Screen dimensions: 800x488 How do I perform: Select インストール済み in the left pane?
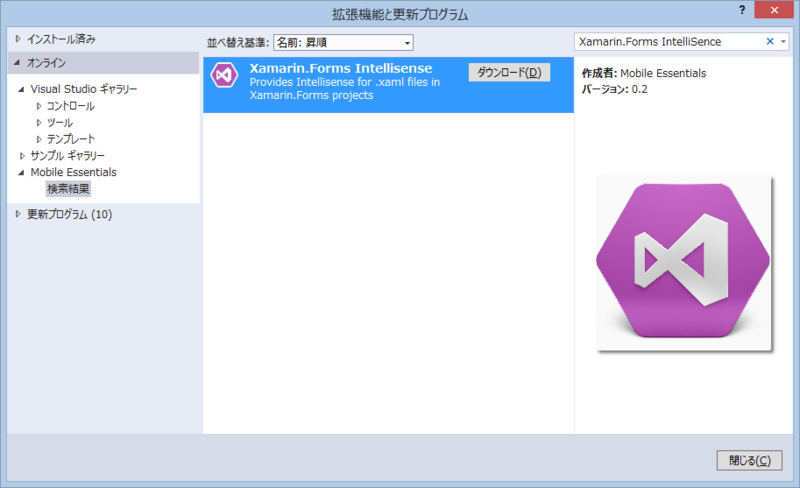pos(61,39)
